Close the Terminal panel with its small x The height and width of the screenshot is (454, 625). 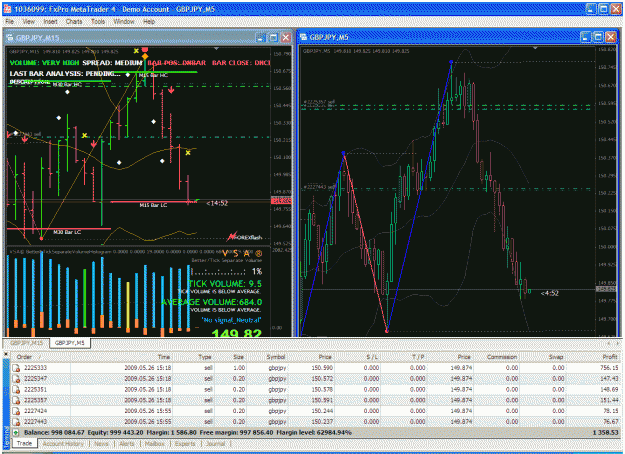pos(6,354)
